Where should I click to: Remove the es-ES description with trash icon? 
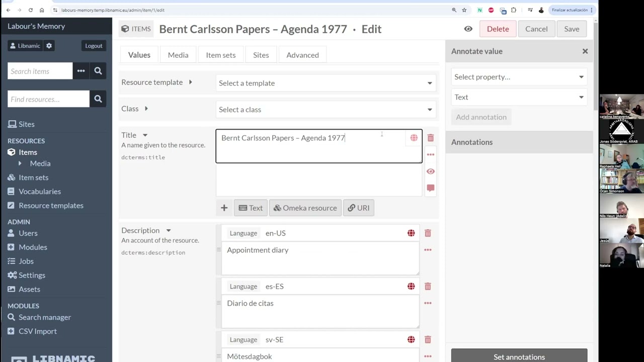(x=428, y=287)
